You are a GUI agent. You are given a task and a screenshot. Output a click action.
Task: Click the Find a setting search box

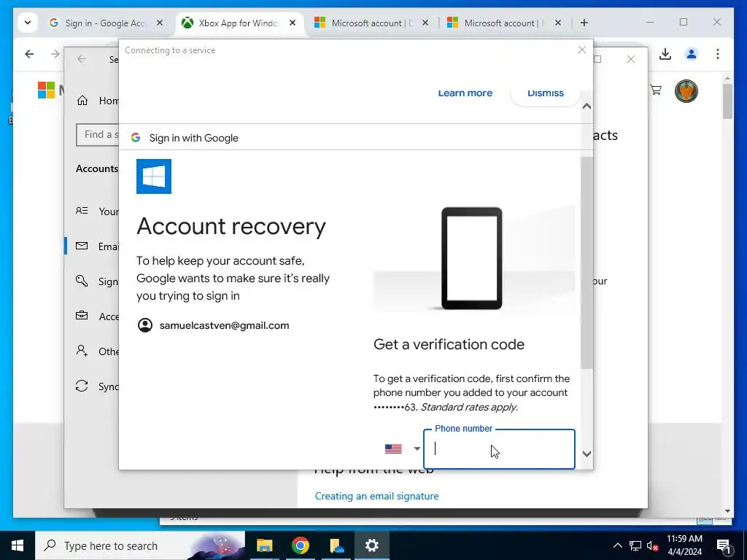[98, 135]
